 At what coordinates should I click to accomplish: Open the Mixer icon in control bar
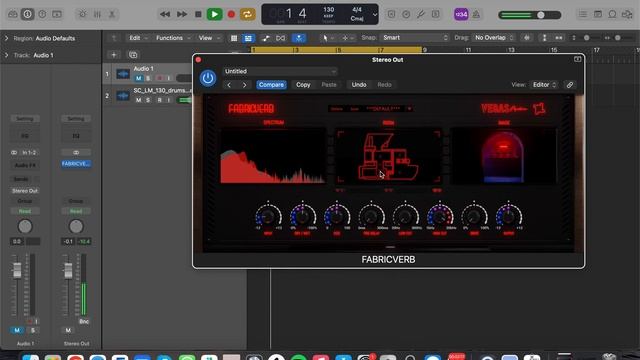coord(97,14)
